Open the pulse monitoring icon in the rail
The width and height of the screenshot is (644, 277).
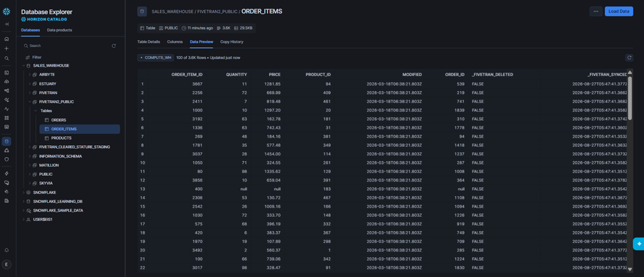pos(6,109)
